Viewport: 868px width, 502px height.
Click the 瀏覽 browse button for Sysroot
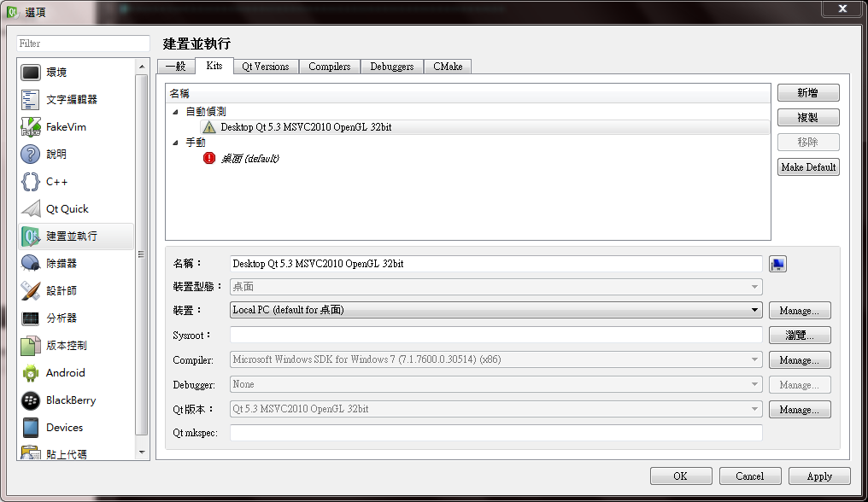coord(800,335)
